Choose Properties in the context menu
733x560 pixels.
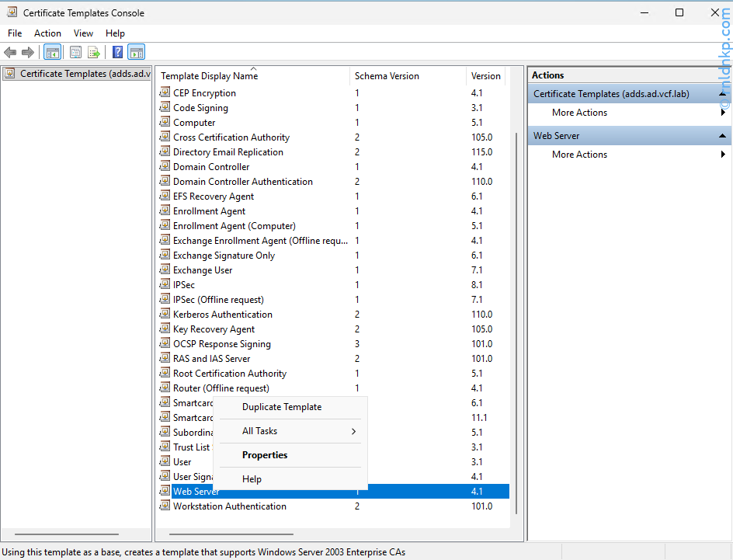click(265, 455)
